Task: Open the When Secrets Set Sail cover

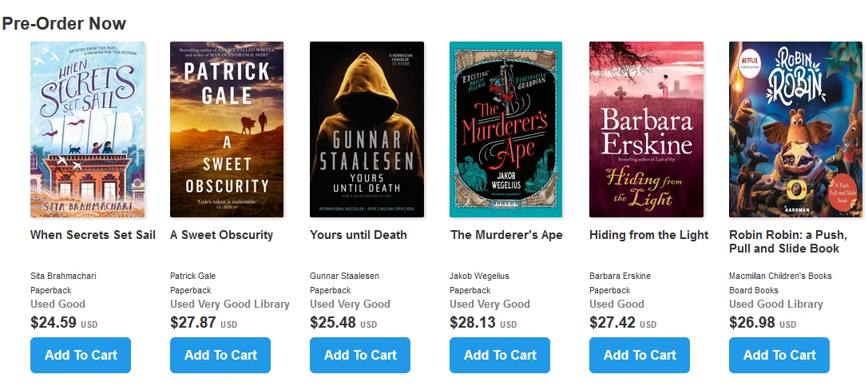Action: [88, 129]
